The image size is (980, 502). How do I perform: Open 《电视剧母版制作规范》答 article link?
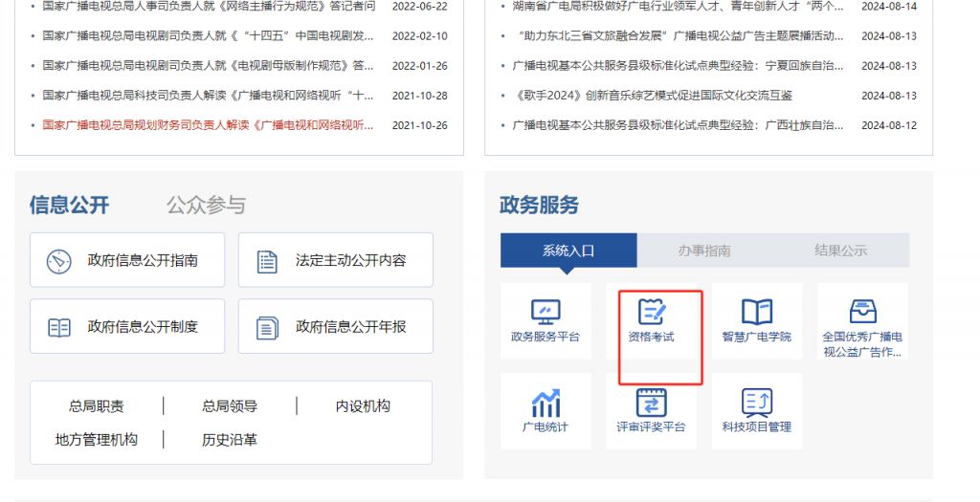pyautogui.click(x=208, y=66)
